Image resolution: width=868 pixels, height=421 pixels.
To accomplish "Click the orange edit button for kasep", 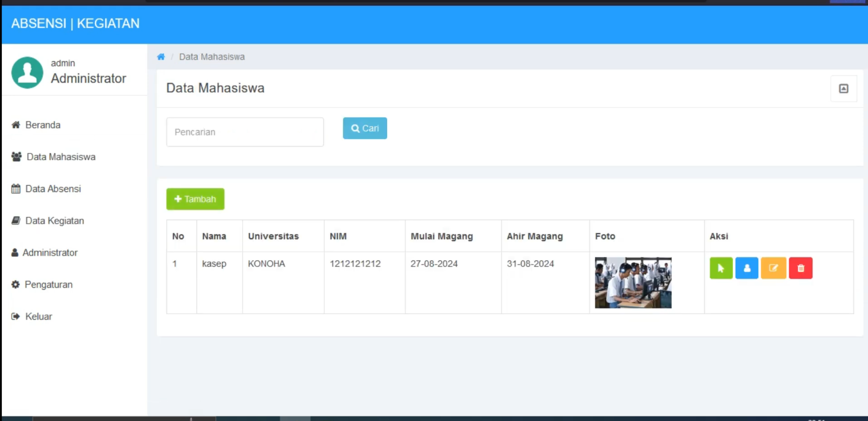I will click(773, 268).
